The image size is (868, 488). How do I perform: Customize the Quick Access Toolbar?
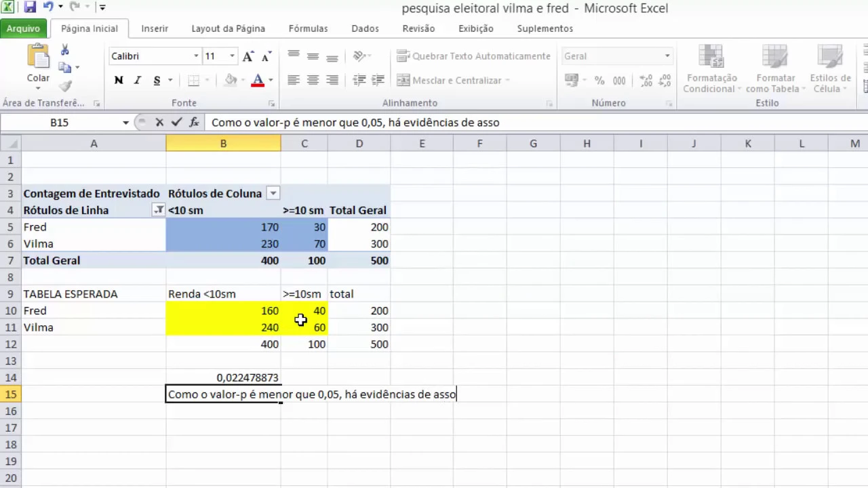[x=102, y=8]
